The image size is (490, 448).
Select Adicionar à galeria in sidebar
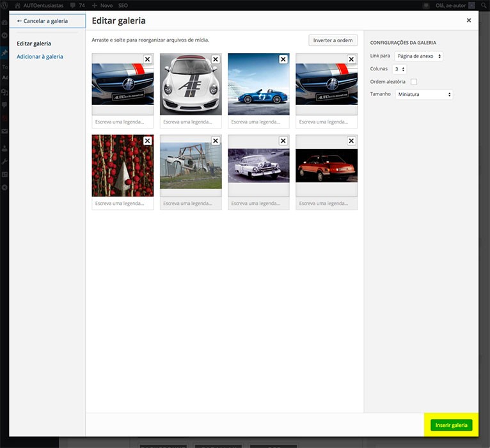click(40, 57)
